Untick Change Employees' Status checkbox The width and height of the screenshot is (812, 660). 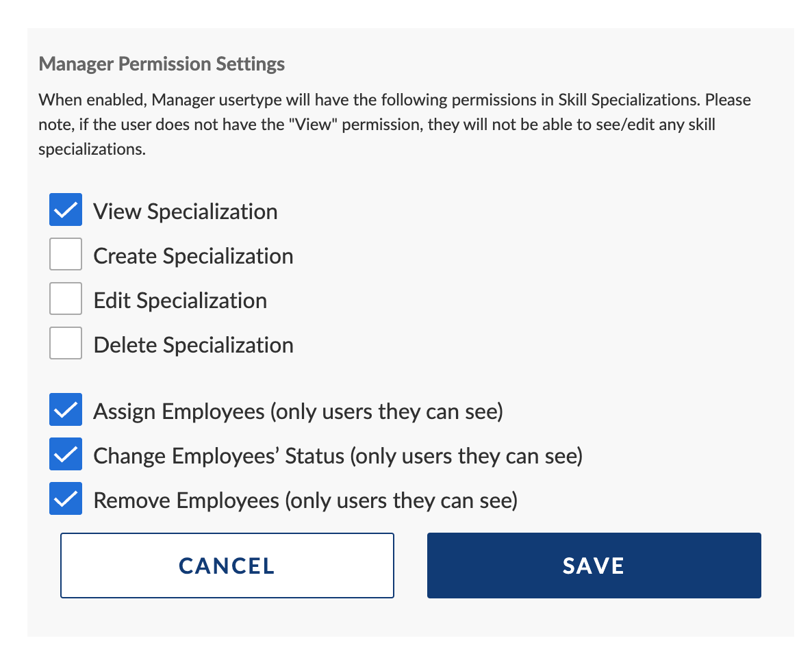point(66,455)
